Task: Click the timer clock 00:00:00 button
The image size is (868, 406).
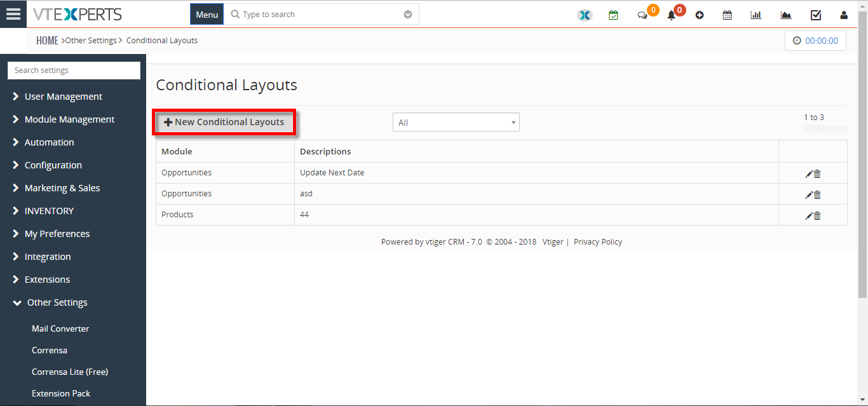Action: click(x=815, y=41)
